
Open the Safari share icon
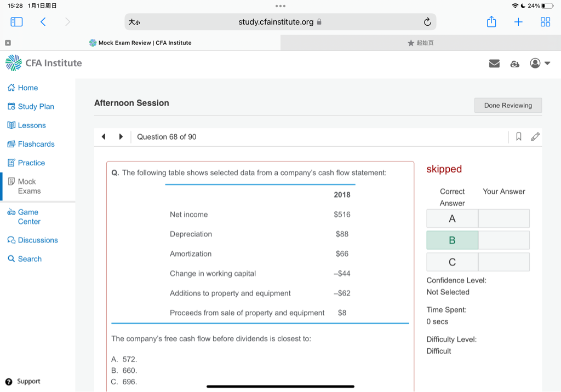491,21
